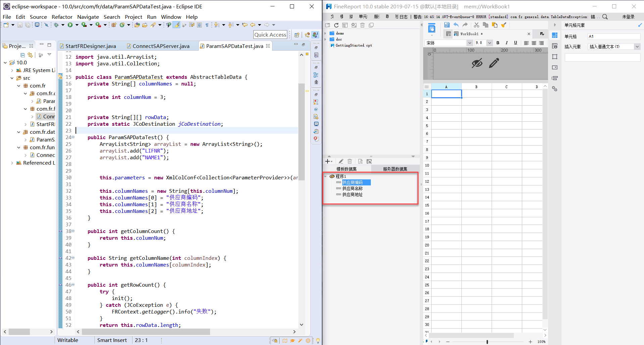Toggle Italic formatting in FineReport
The image size is (644, 345).
tap(506, 43)
